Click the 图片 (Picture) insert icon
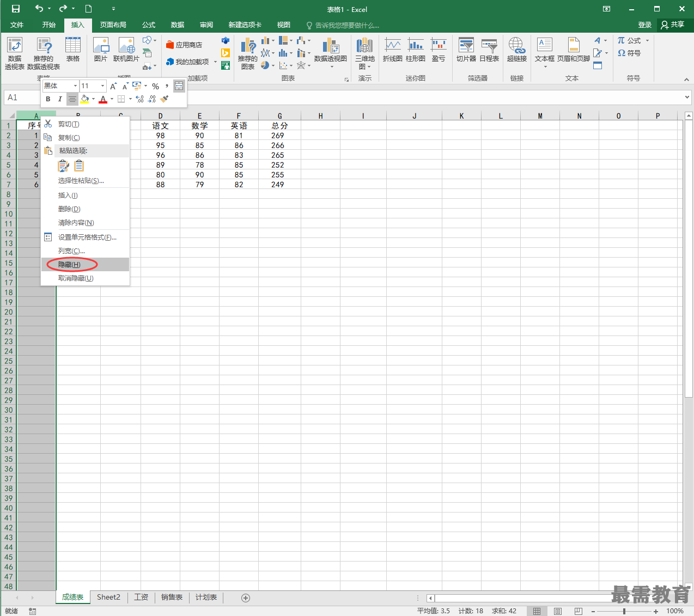Image resolution: width=694 pixels, height=616 pixels. 101,50
